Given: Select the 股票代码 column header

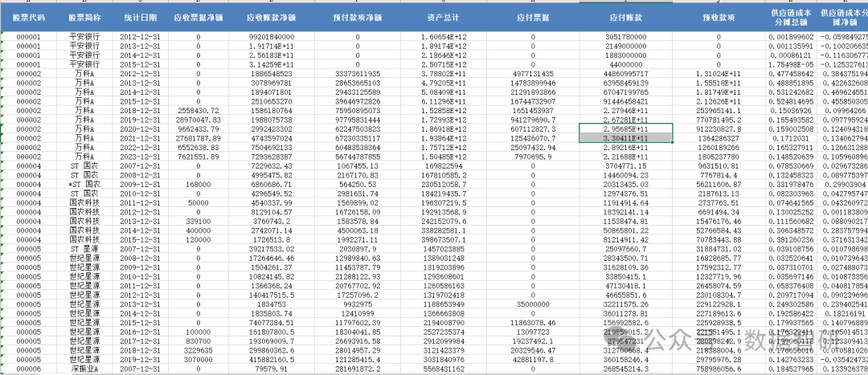Looking at the screenshot, I should 28,18.
